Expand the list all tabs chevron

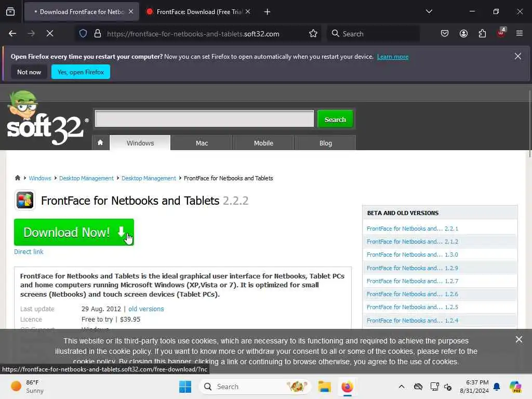429,11
